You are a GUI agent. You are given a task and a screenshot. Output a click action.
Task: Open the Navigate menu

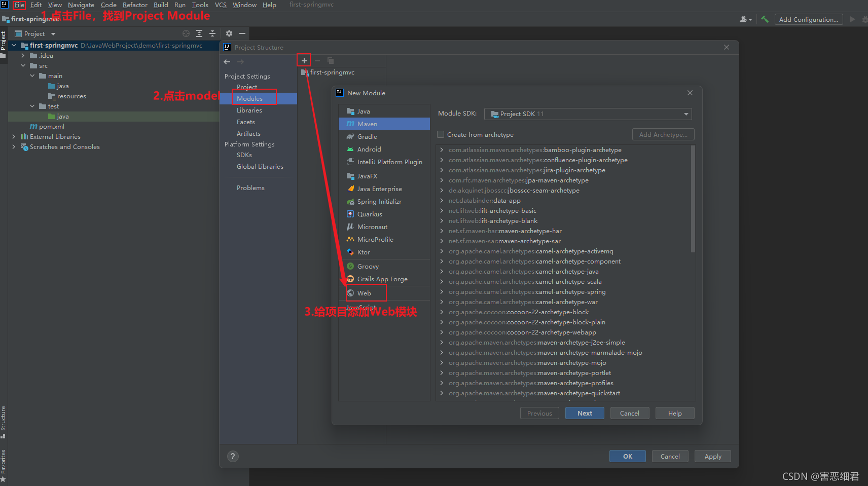(x=81, y=5)
